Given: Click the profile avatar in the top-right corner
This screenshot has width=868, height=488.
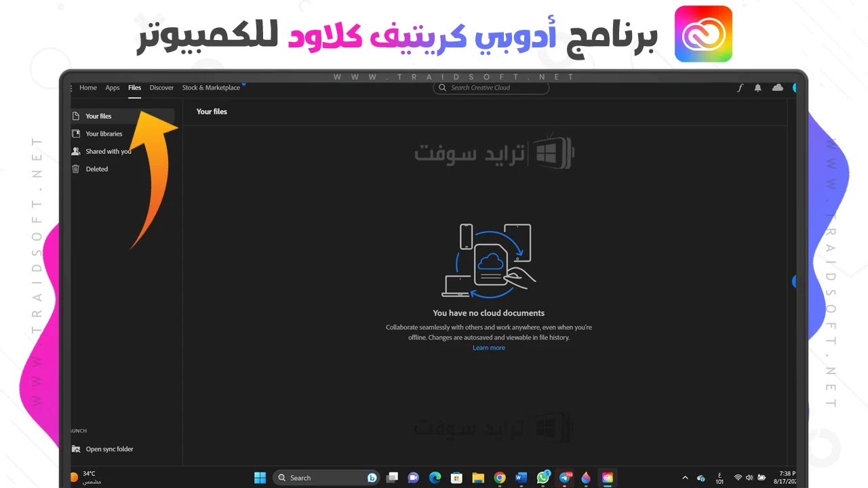Looking at the screenshot, I should [x=795, y=87].
